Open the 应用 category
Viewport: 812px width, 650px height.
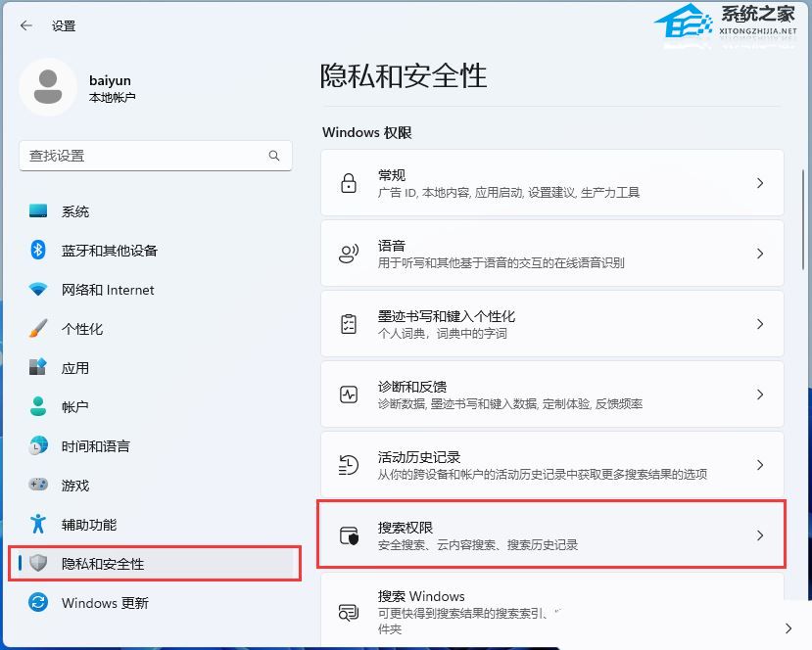[156, 367]
